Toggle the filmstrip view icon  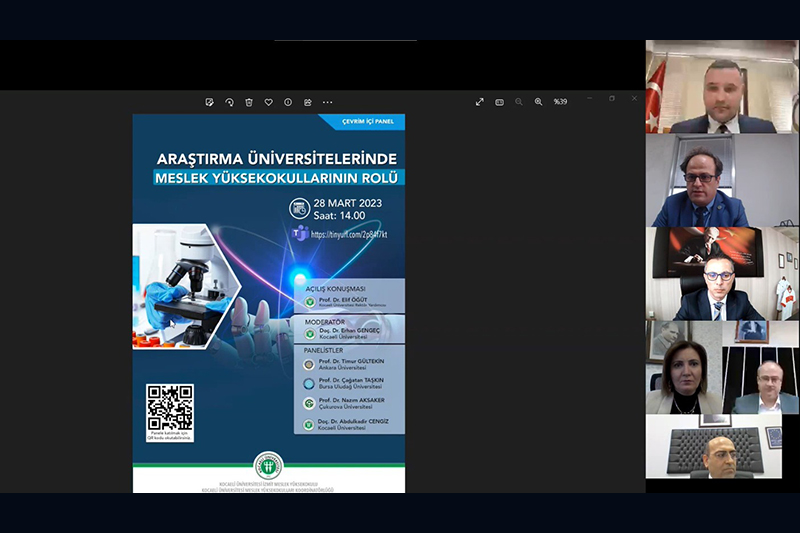pyautogui.click(x=499, y=102)
